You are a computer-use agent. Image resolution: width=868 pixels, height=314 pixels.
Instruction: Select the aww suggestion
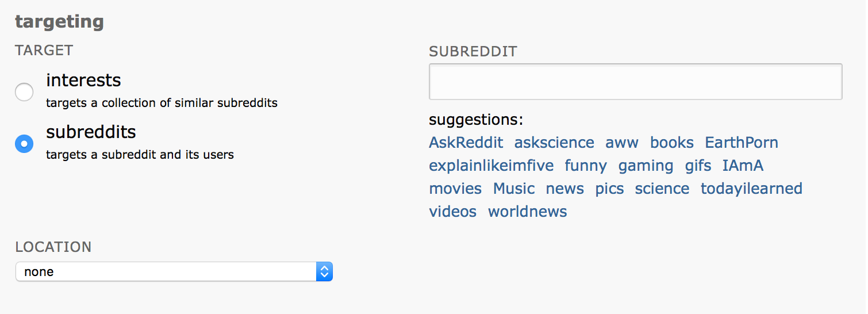coord(622,143)
